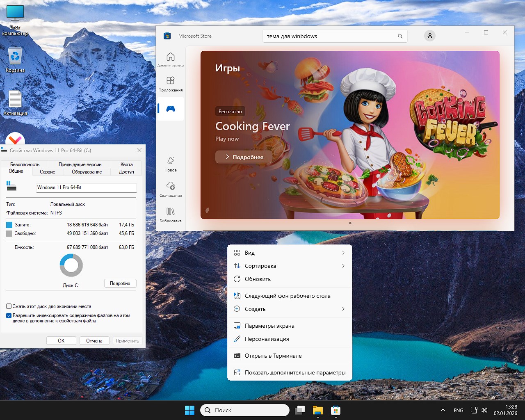The height and width of the screenshot is (420, 525).
Task: Open the Microsoft Store icon on taskbar
Action: click(336, 410)
